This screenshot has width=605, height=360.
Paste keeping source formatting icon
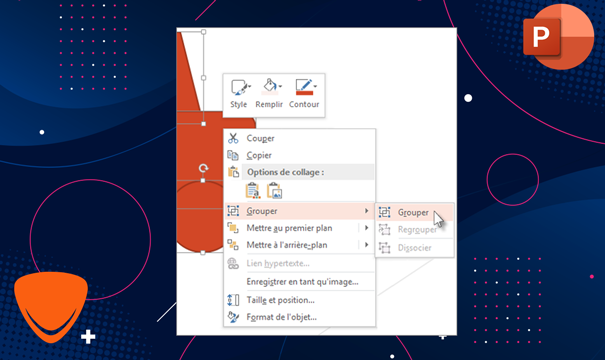coord(253,191)
